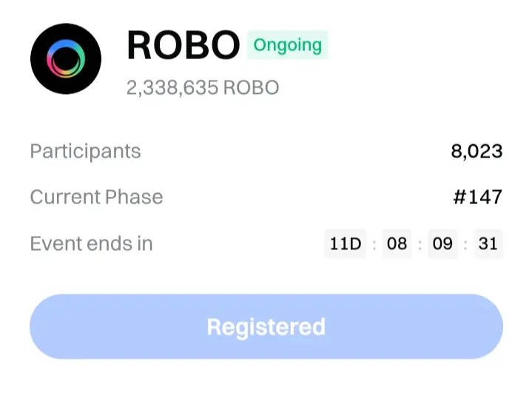
Task: Tap the 11D days countdown box
Action: coord(345,243)
